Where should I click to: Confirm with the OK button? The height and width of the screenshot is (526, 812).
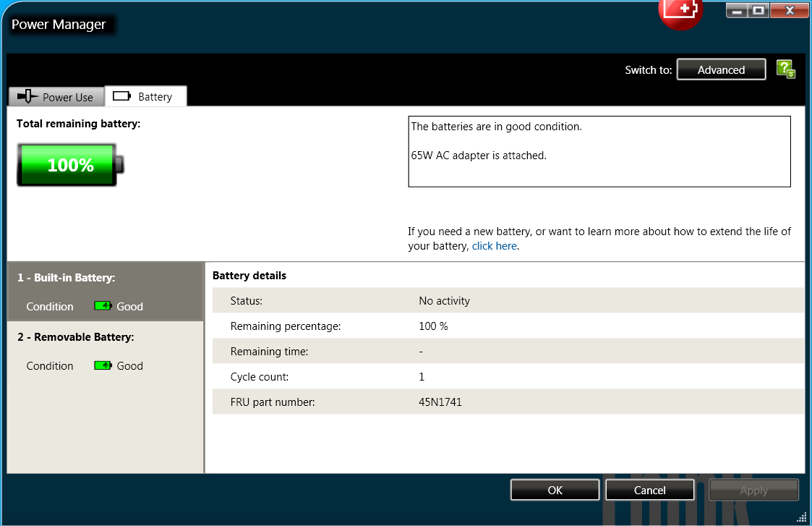555,490
